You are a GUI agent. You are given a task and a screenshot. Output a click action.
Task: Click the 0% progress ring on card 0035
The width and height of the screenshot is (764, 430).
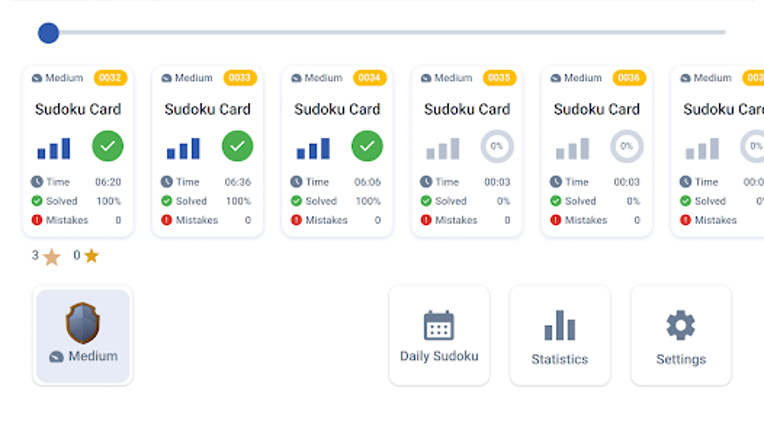(x=497, y=146)
